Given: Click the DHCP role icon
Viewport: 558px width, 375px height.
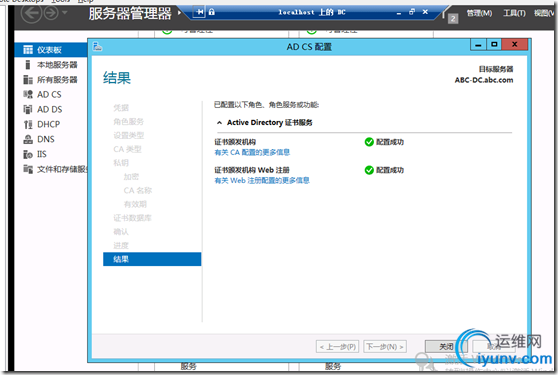Looking at the screenshot, I should click(28, 124).
